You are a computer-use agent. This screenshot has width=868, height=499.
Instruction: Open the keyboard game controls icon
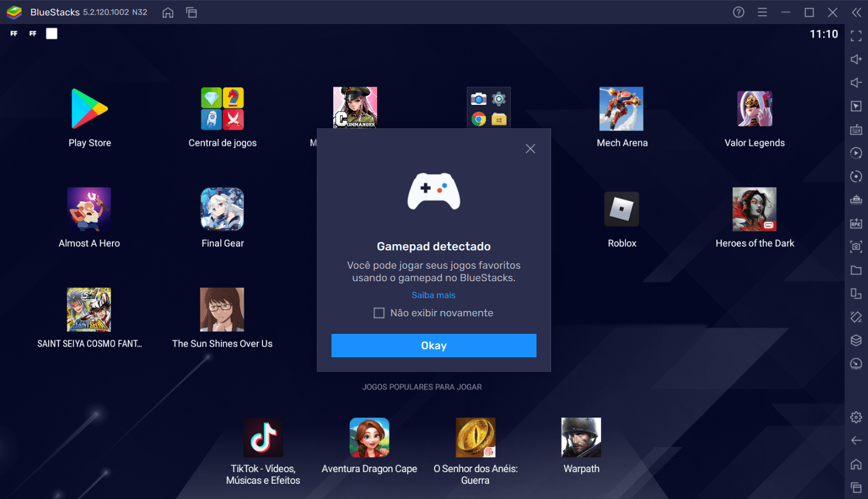(x=856, y=129)
